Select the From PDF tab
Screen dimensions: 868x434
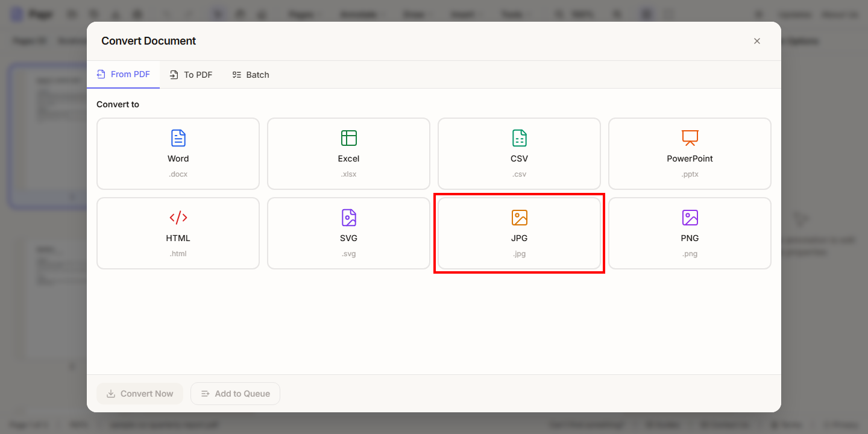(123, 75)
